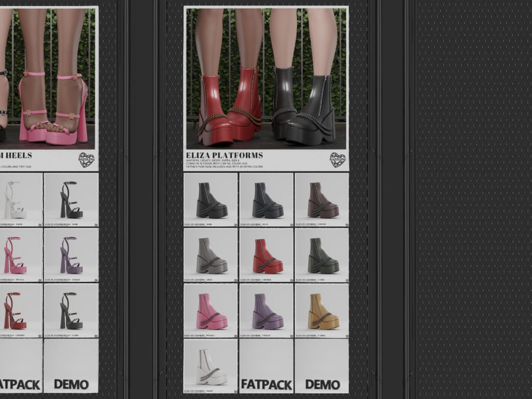The width and height of the screenshot is (532, 399).
Task: Choose the Eliza Platforms Coffee brown boot
Action: click(x=322, y=199)
